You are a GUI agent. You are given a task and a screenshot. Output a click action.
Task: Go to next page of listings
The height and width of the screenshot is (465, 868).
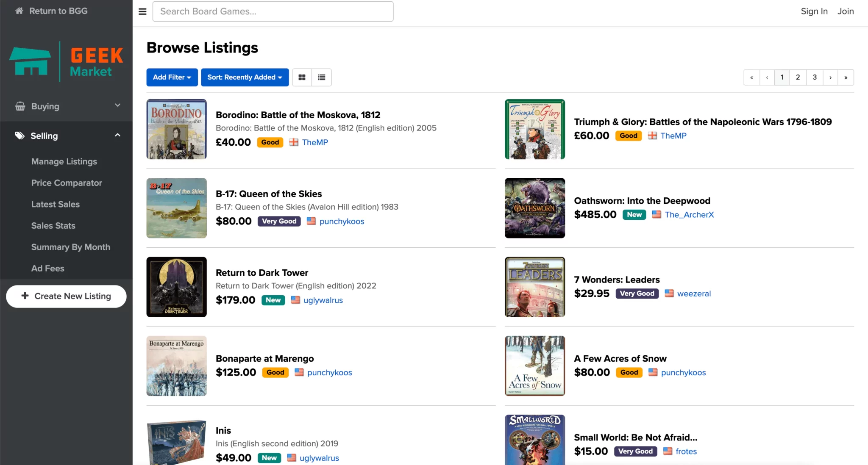[830, 77]
